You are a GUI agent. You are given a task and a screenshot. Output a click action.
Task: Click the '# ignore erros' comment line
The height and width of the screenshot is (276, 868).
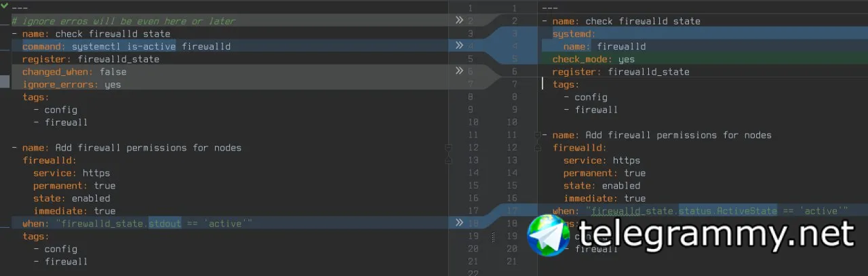pyautogui.click(x=123, y=21)
